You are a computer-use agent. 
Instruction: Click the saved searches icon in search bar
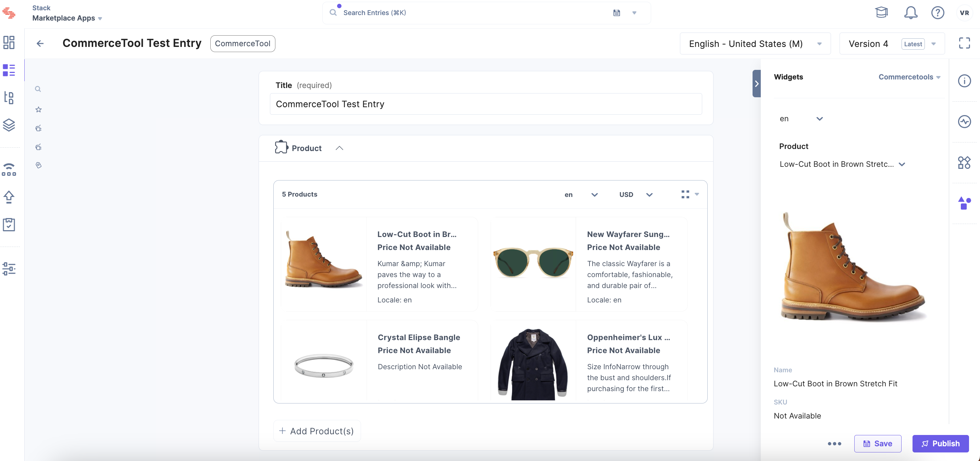[617, 13]
